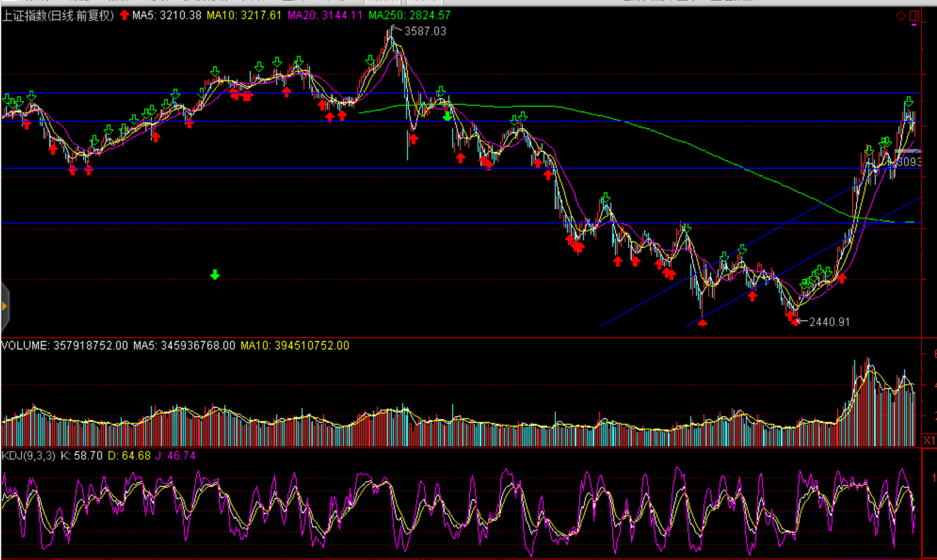Click the KDJ(9,3,3) indicator label
The width and height of the screenshot is (937, 560).
click(29, 456)
